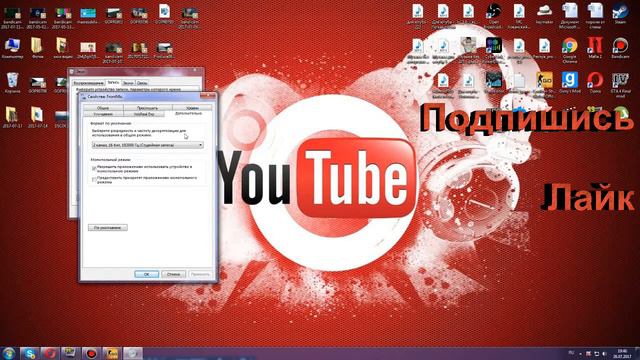This screenshot has height=360, width=640.
Task: Close the microphone properties dialog
Action: click(208, 96)
